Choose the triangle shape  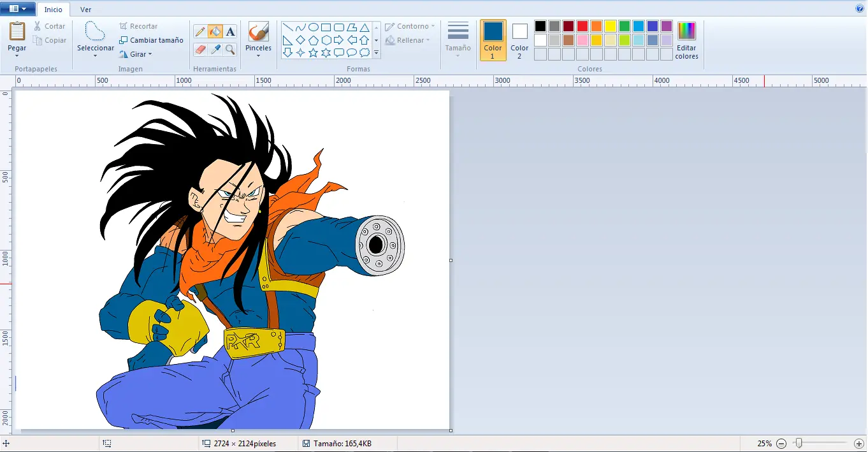point(365,27)
